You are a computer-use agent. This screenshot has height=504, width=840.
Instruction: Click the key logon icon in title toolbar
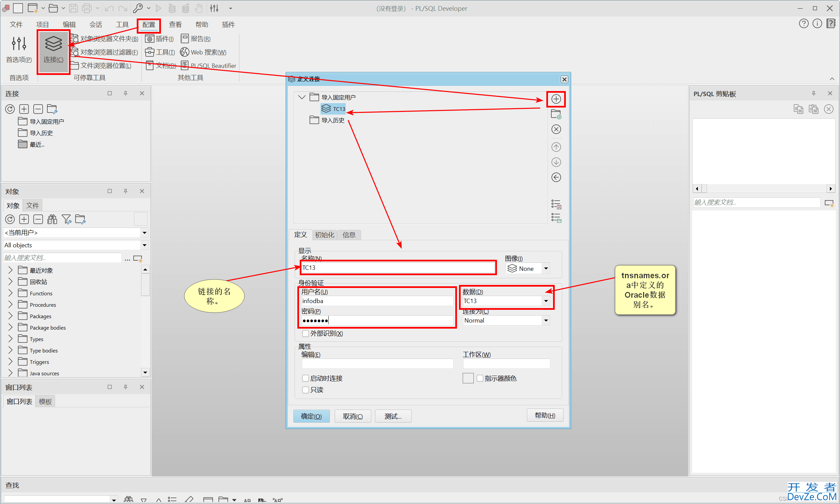[x=138, y=8]
